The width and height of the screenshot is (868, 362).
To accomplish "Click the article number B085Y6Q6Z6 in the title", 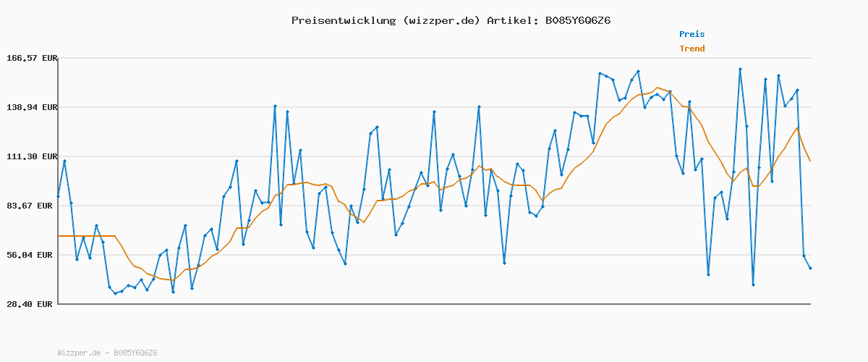I will point(576,20).
